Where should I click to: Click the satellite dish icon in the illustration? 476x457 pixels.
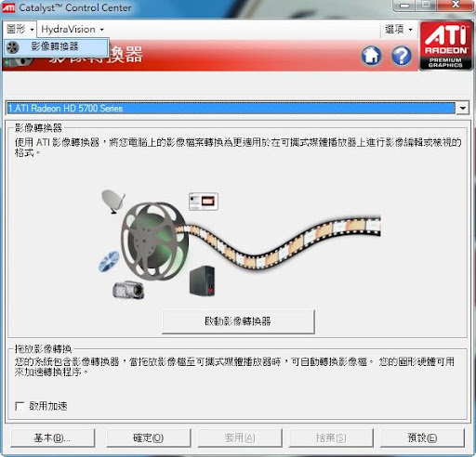tap(113, 202)
